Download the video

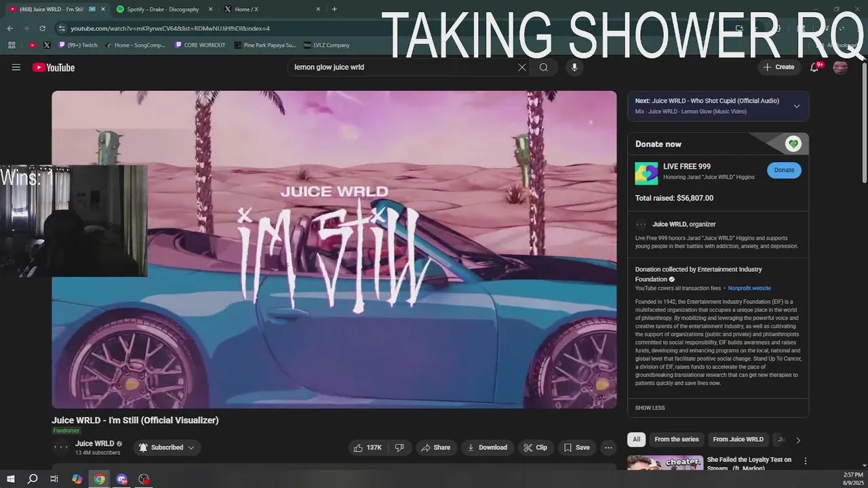pos(488,447)
